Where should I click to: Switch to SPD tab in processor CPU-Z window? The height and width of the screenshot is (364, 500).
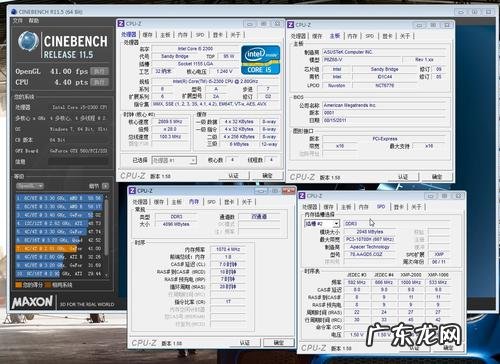tap(200, 35)
